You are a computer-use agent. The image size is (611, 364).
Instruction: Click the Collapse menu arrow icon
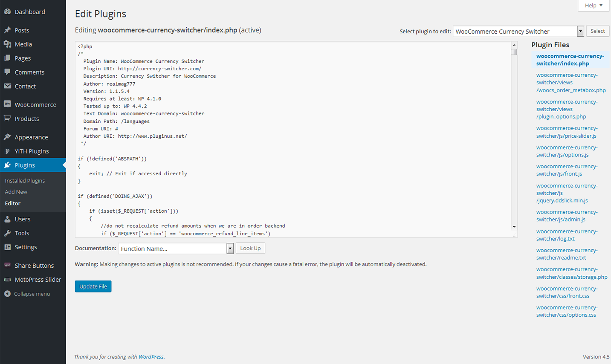[x=7, y=294]
